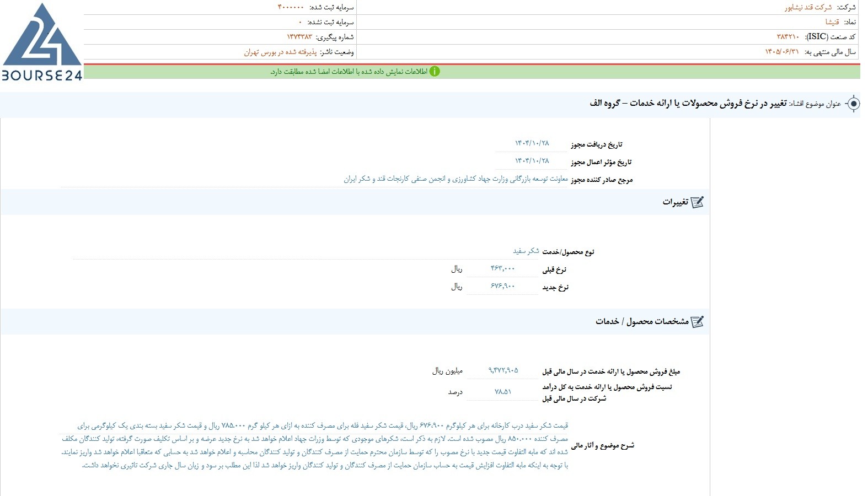The height and width of the screenshot is (496, 868).
Task: Click the product type value شکر سفید
Action: click(x=526, y=251)
